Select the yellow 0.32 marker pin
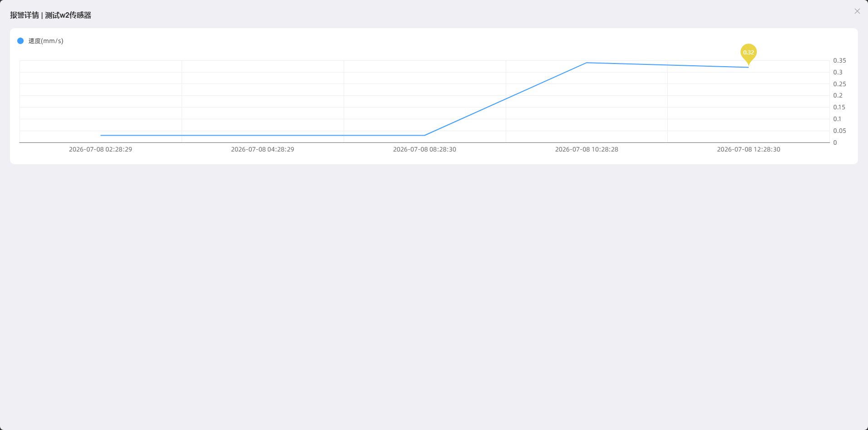The width and height of the screenshot is (868, 430). click(x=749, y=54)
